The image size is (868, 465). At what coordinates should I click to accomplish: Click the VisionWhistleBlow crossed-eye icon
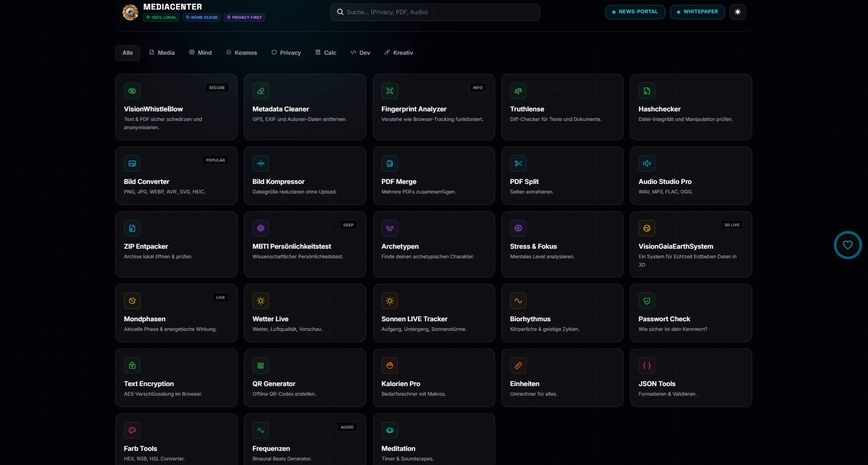(x=132, y=91)
